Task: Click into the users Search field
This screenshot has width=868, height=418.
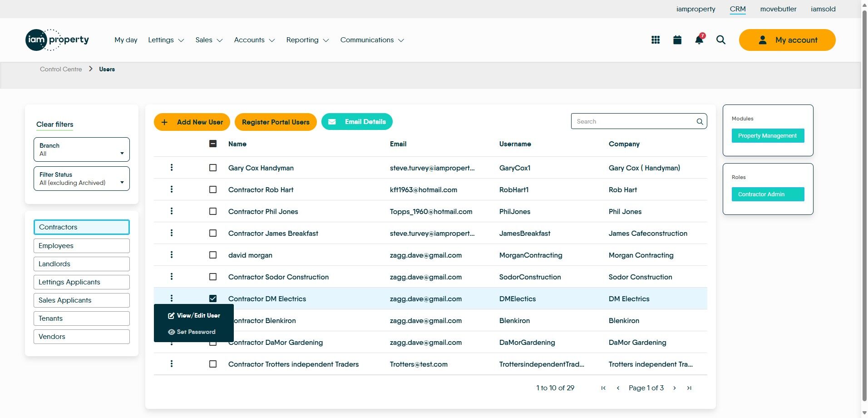Action: click(x=633, y=121)
